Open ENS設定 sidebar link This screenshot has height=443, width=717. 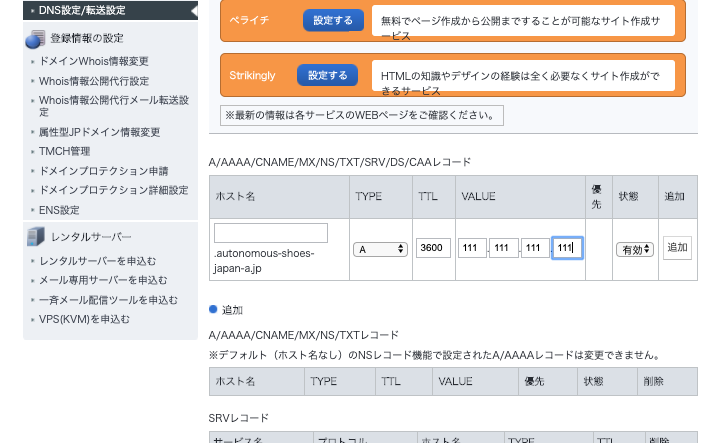click(x=59, y=210)
